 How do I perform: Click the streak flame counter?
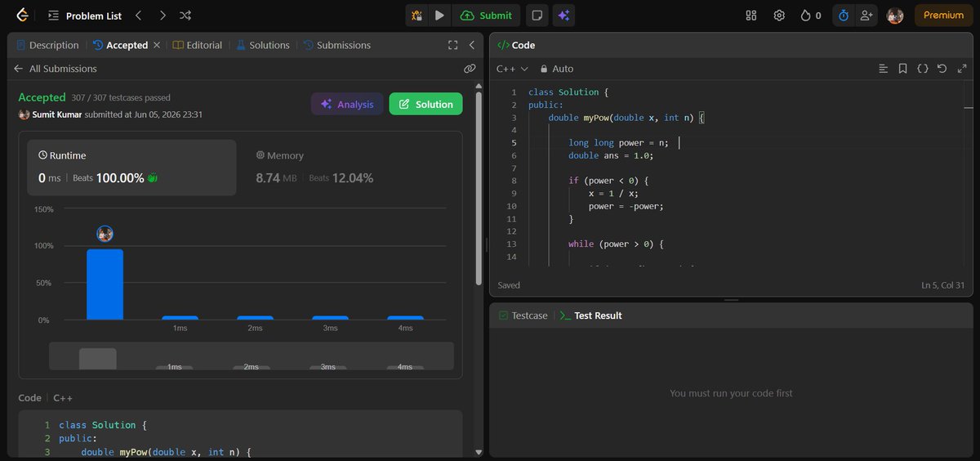811,15
